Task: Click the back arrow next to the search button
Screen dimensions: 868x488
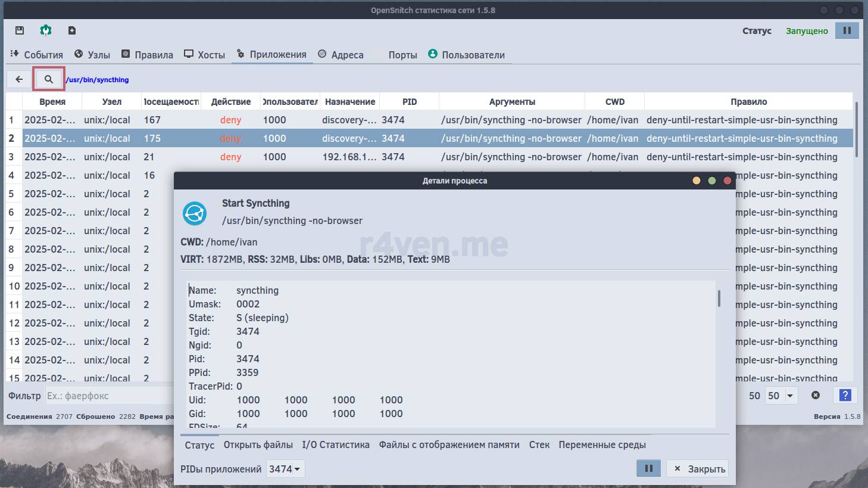Action: (19, 79)
